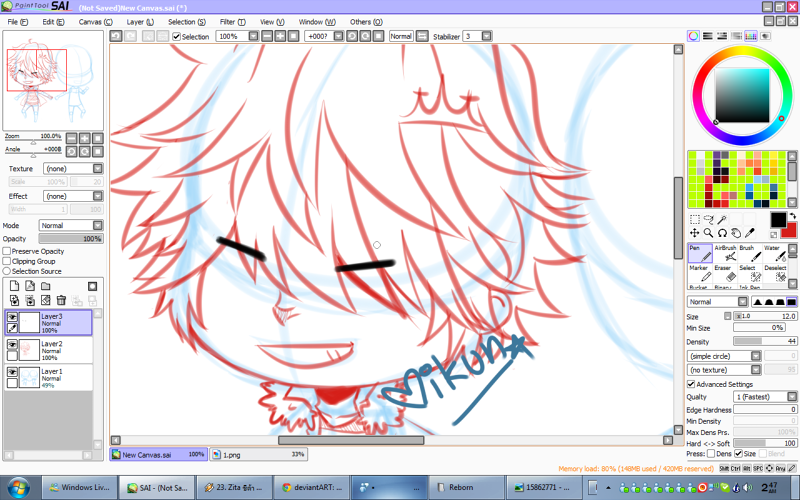
Task: Toggle the Clipping Group checkbox
Action: (7, 261)
